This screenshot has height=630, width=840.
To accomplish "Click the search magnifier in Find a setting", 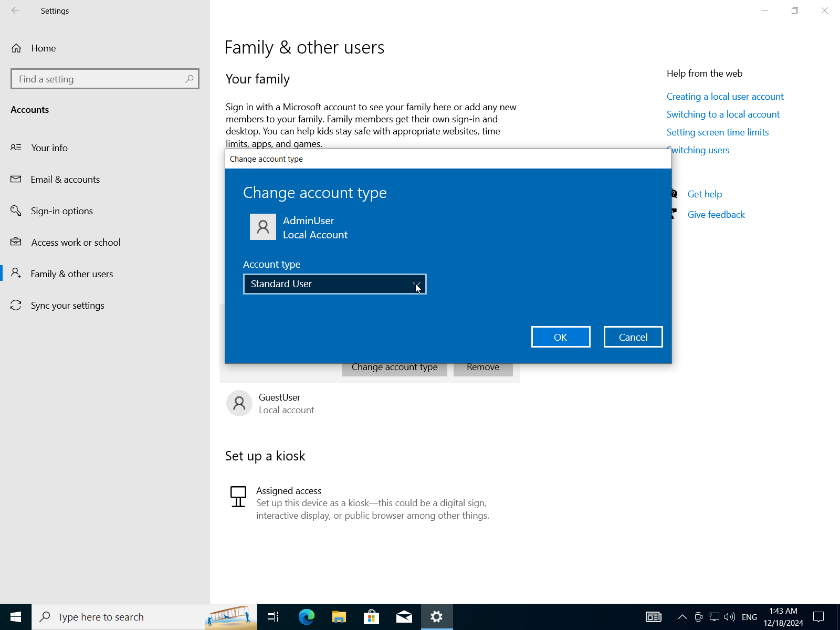I will [189, 79].
